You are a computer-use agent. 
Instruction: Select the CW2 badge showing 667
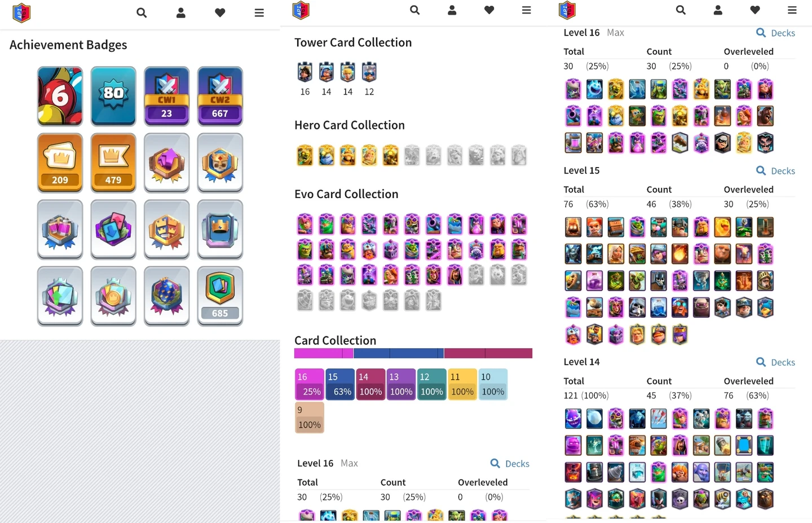coord(220,96)
